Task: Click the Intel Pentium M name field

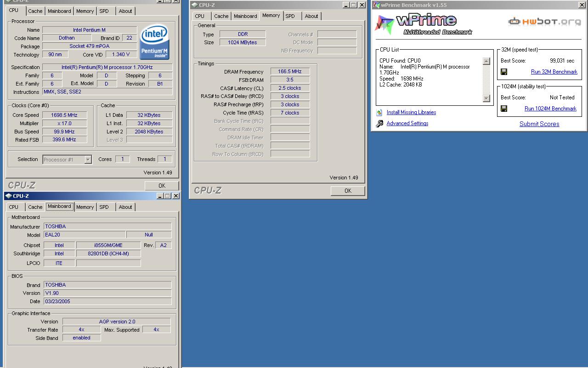Action: point(89,30)
